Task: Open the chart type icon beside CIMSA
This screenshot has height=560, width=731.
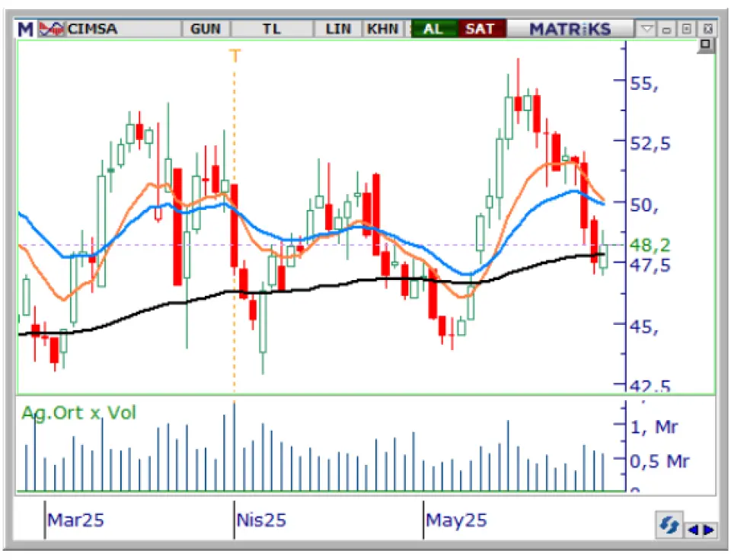Action: tap(51, 29)
